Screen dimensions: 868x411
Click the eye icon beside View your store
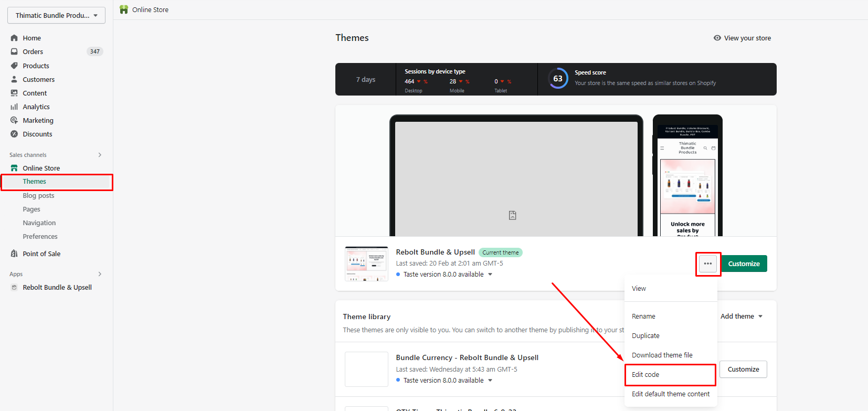click(717, 38)
